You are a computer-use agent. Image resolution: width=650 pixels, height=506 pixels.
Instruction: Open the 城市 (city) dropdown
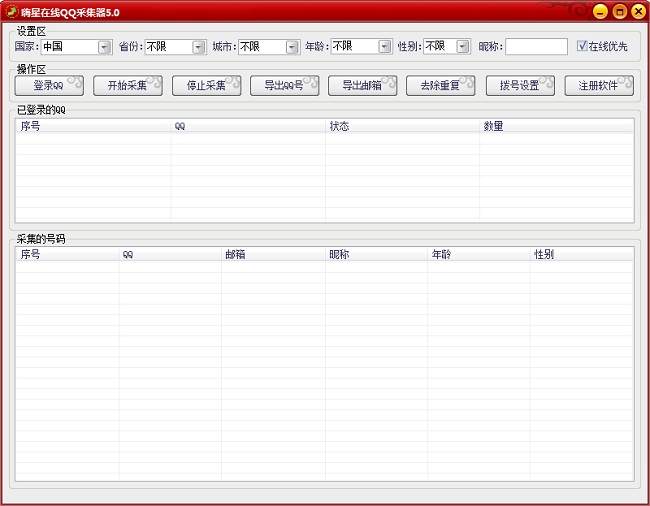pyautogui.click(x=292, y=46)
